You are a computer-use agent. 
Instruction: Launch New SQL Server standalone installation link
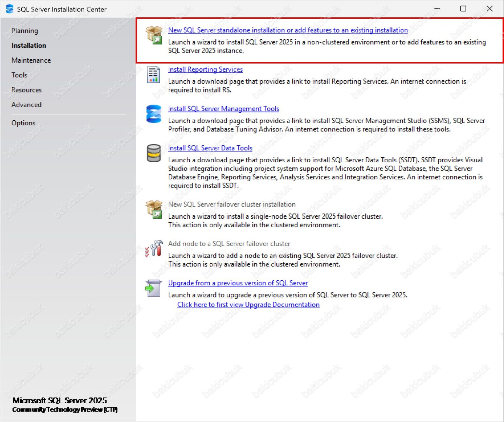tap(288, 30)
